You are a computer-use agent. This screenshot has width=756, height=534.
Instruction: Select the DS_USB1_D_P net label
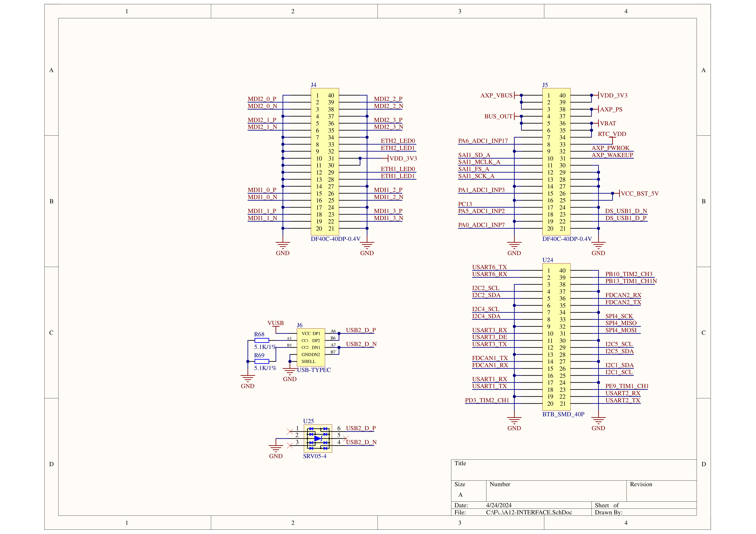pos(626,218)
